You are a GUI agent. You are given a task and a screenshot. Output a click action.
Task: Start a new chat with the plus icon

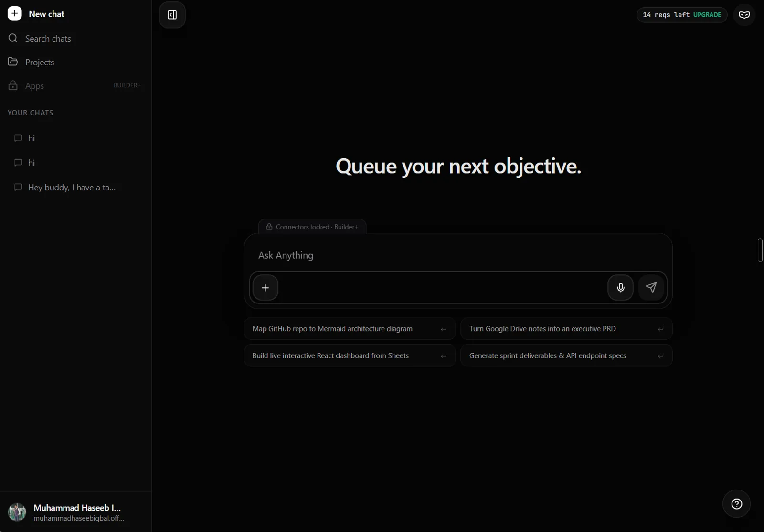pyautogui.click(x=15, y=14)
